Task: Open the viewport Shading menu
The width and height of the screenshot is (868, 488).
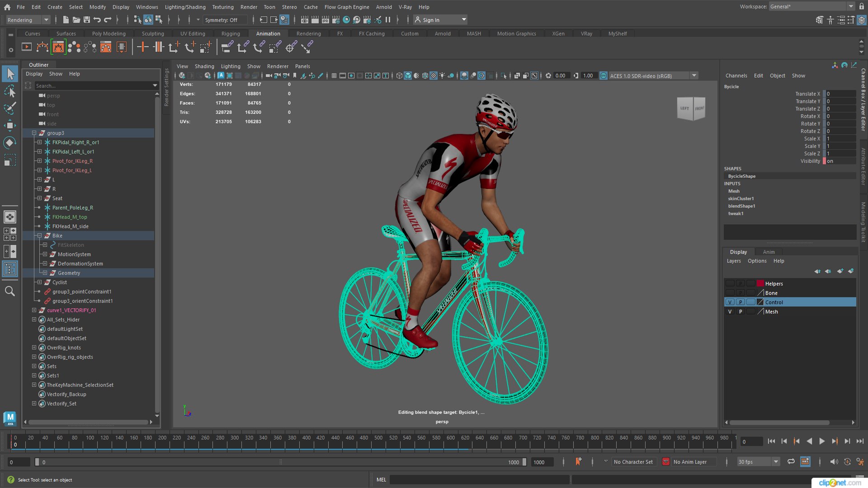Action: pos(204,66)
